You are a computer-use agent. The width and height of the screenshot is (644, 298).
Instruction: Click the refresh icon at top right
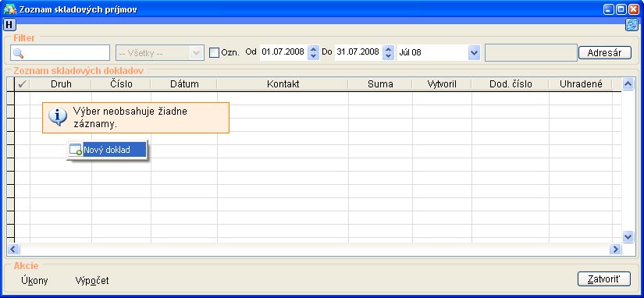pyautogui.click(x=632, y=25)
